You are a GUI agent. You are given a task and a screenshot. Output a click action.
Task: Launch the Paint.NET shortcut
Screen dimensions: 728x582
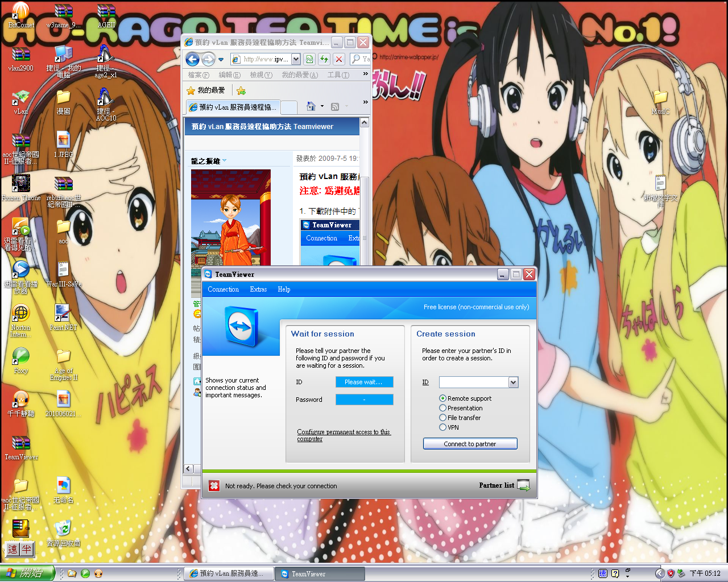63,318
